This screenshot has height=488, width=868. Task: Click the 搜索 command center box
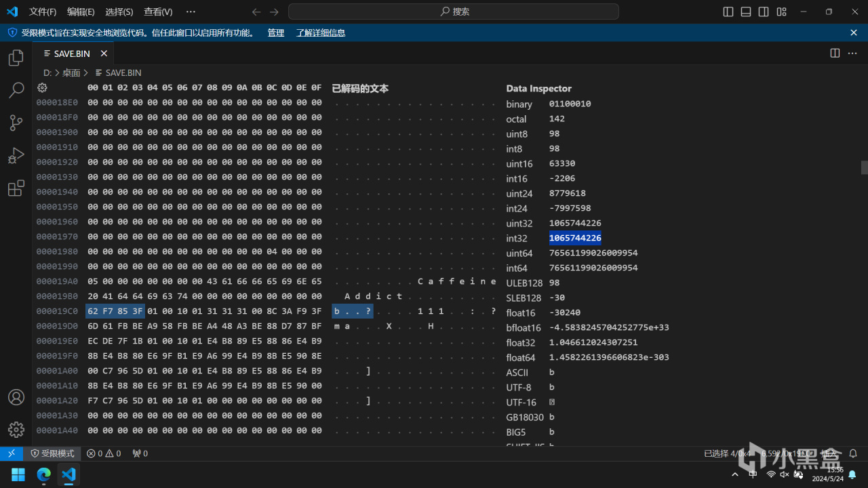(453, 12)
